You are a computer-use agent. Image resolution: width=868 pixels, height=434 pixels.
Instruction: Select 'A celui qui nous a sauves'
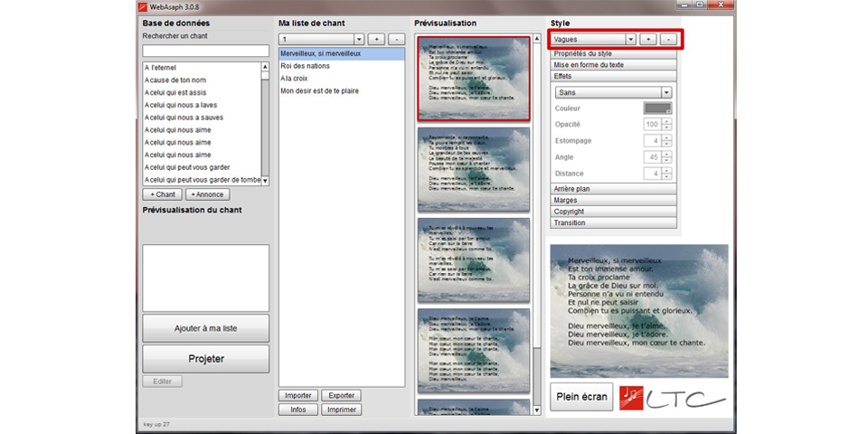click(x=202, y=118)
